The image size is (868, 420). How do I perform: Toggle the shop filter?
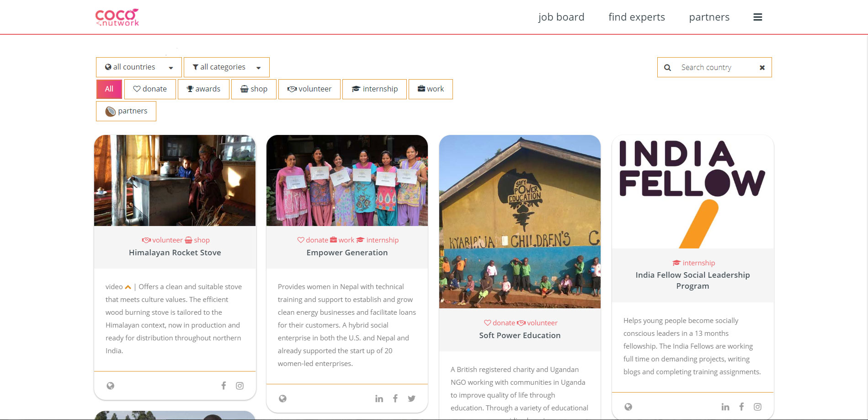click(x=254, y=89)
